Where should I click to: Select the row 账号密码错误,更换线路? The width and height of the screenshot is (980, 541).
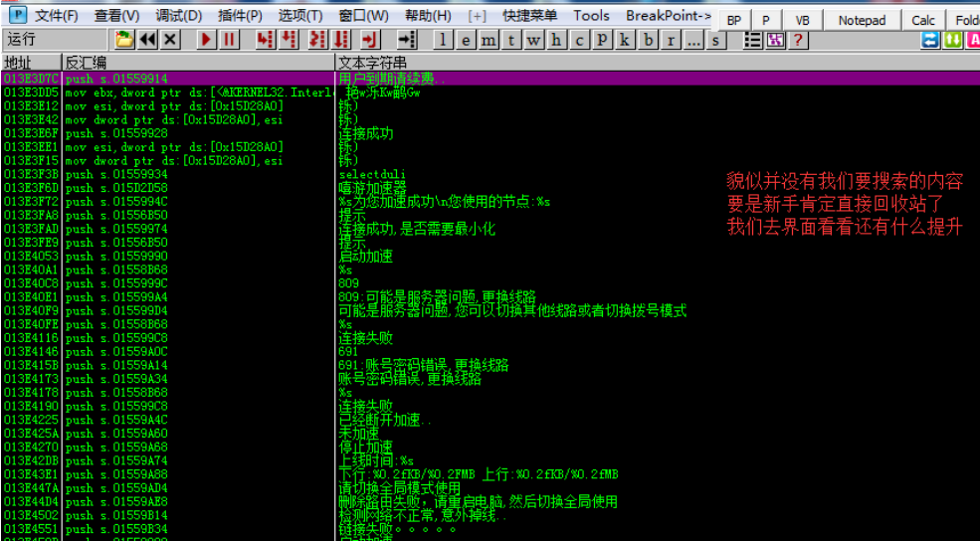pos(490,379)
